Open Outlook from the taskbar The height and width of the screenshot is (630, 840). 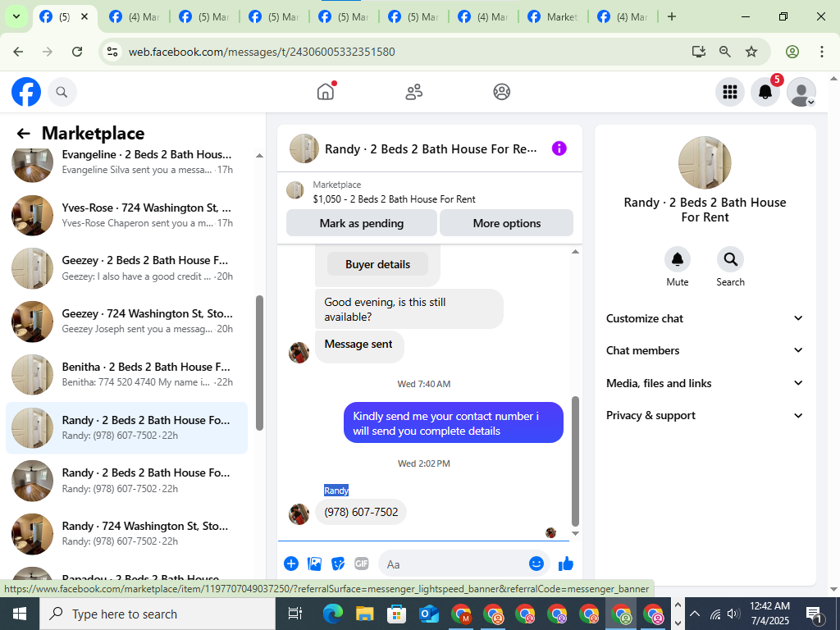(429, 614)
